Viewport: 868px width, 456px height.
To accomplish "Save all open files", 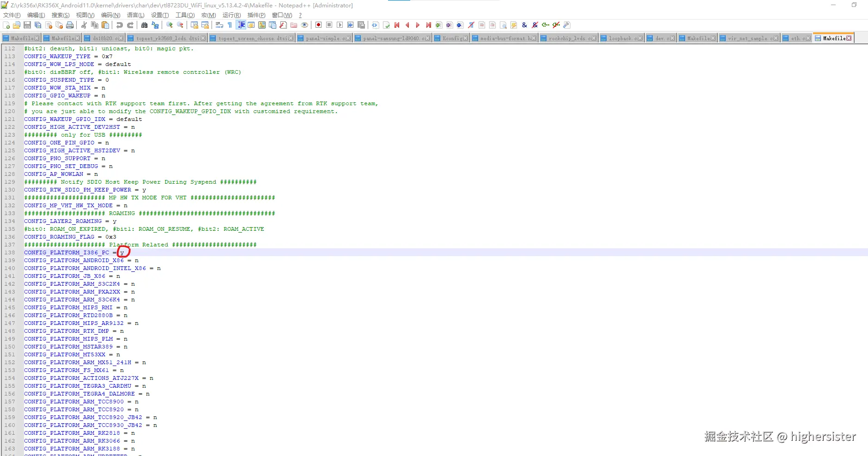I will [38, 25].
